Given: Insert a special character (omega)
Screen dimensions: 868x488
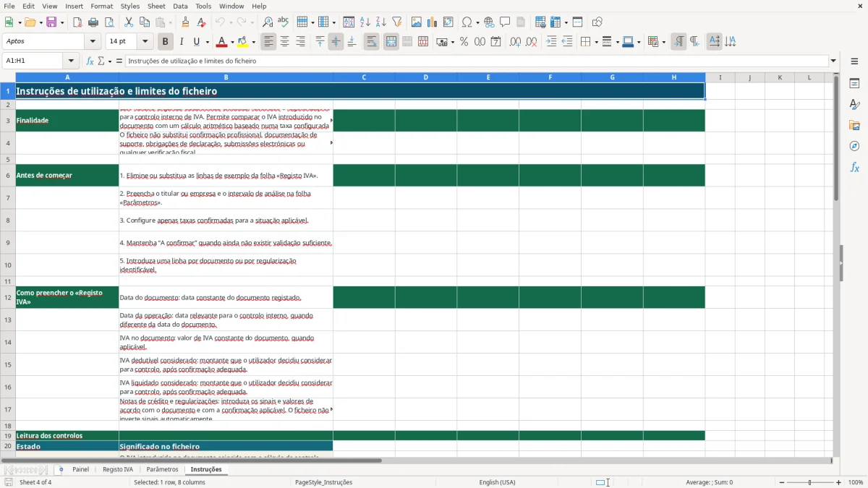Looking at the screenshot, I should [x=467, y=22].
